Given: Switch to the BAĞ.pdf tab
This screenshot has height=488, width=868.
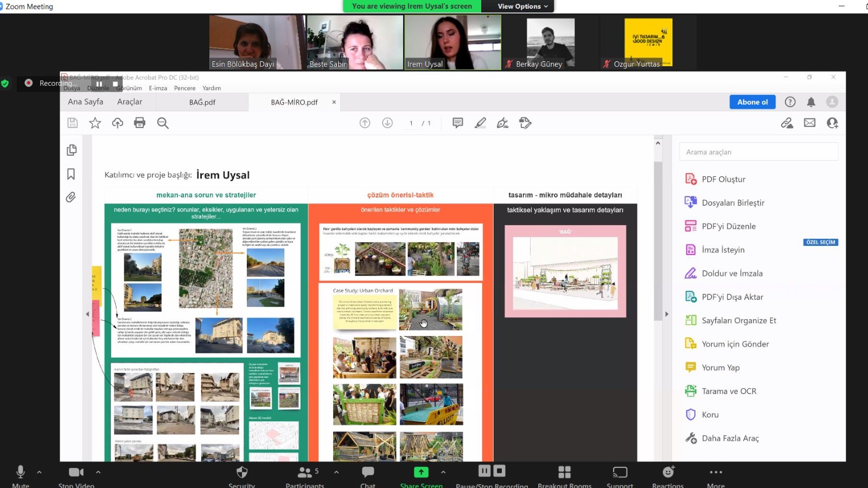Looking at the screenshot, I should [x=202, y=102].
